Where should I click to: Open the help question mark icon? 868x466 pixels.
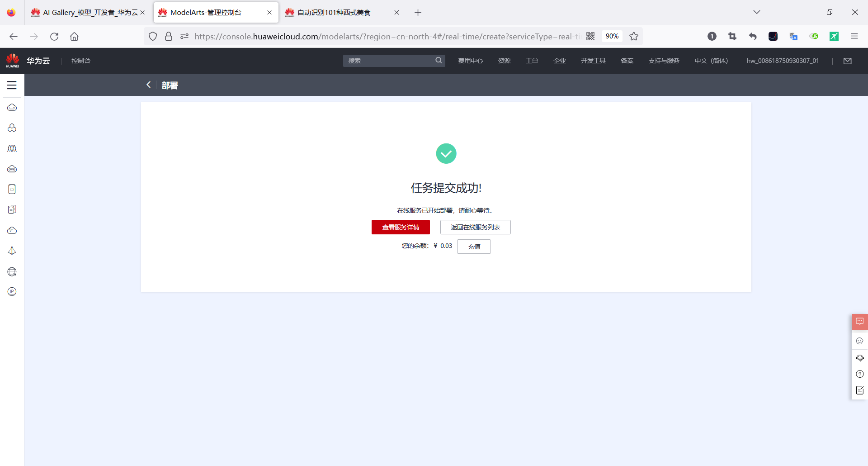click(860, 374)
